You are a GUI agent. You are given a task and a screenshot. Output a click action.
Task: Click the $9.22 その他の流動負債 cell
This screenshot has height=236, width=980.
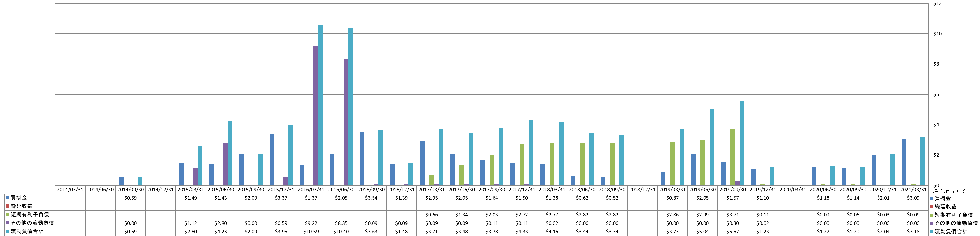coord(311,223)
